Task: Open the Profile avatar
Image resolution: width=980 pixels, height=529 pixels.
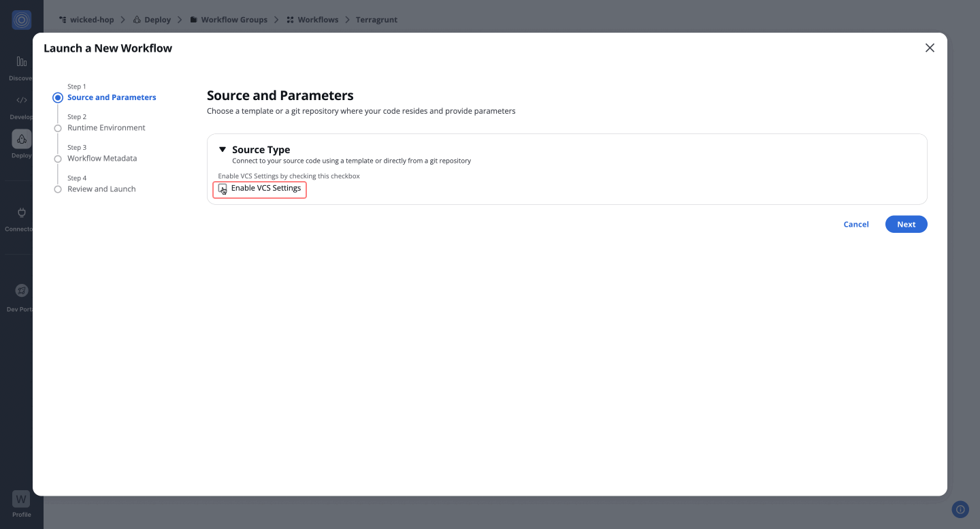Action: click(21, 499)
